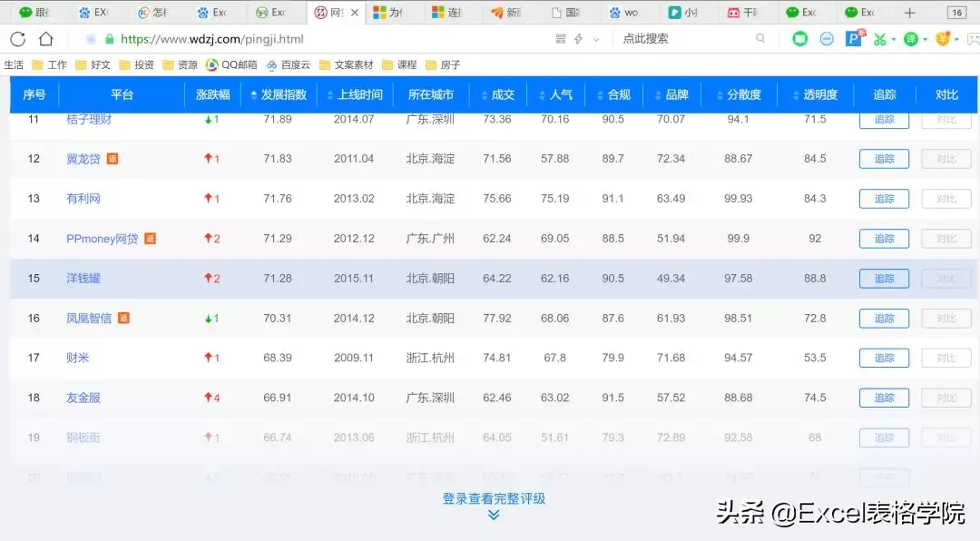Screen dimensions: 980x541
Task: Open the 友金服 platform link
Action: (83, 398)
